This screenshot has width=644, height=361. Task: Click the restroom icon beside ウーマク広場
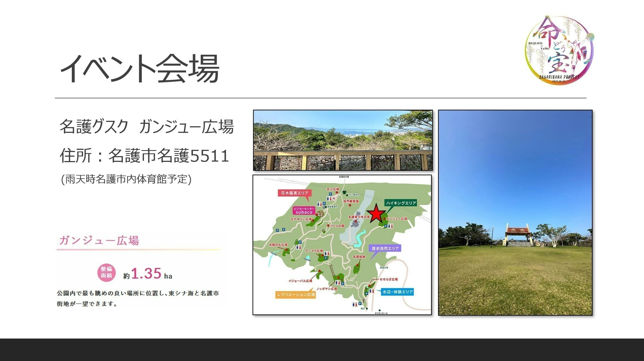(x=326, y=254)
